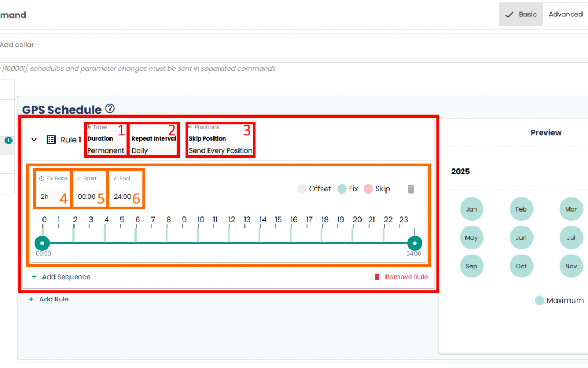Open the Skip Position dropdown
The image size is (588, 368).
pos(220,150)
